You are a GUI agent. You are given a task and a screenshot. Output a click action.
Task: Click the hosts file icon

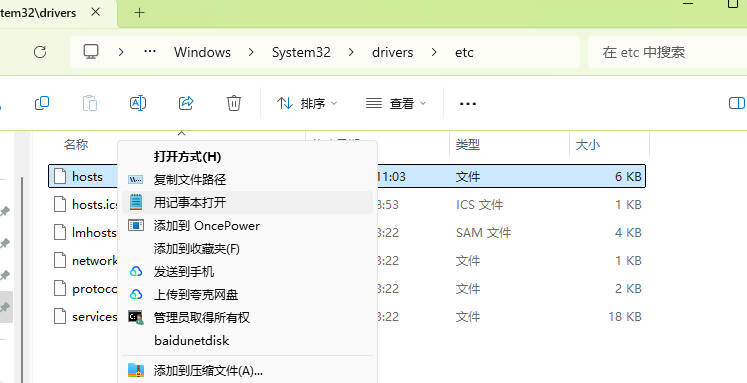pyautogui.click(x=60, y=176)
